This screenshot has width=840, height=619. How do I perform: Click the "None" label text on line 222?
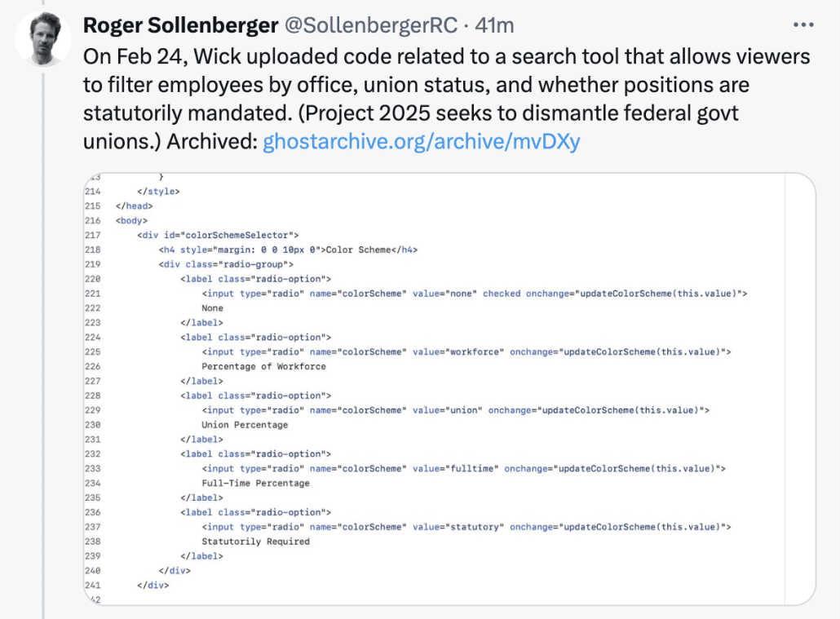(212, 308)
